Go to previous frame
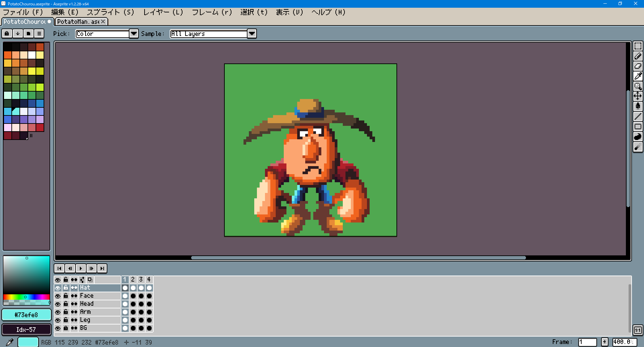Image resolution: width=644 pixels, height=347 pixels. click(70, 268)
